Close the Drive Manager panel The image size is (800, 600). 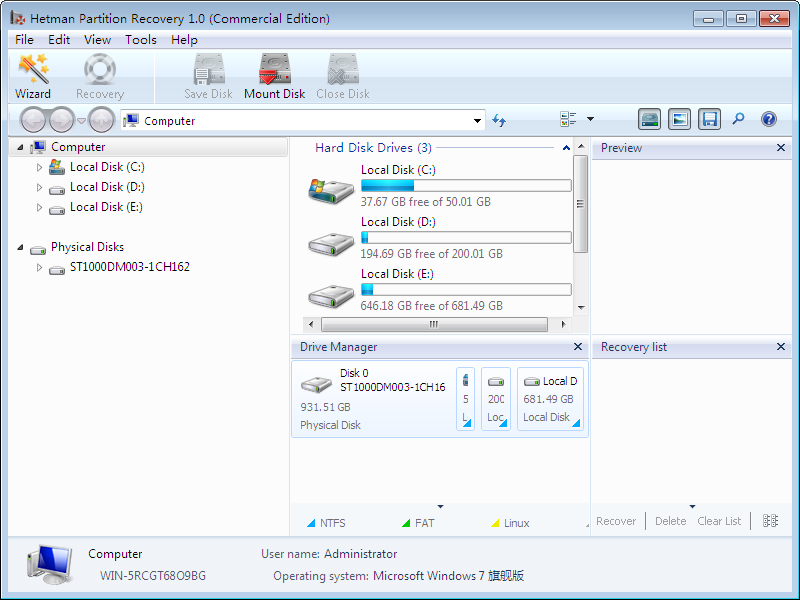pyautogui.click(x=578, y=346)
